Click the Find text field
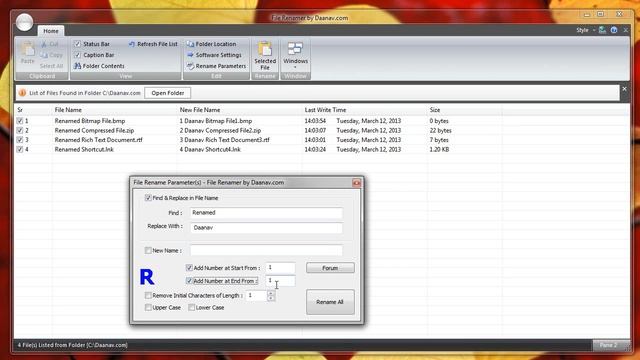This screenshot has width=640, height=360. point(266,213)
